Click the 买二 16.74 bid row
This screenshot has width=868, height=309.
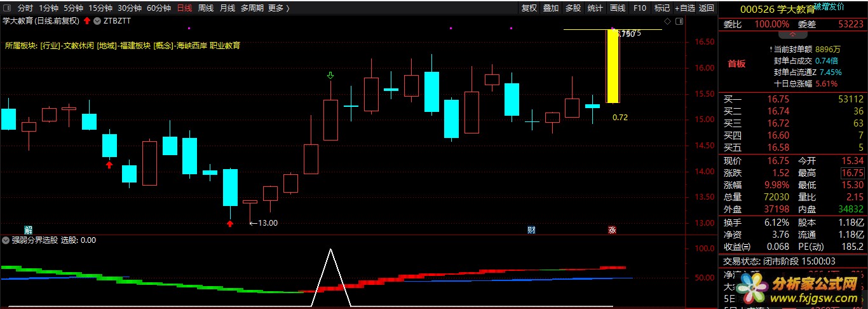click(793, 111)
